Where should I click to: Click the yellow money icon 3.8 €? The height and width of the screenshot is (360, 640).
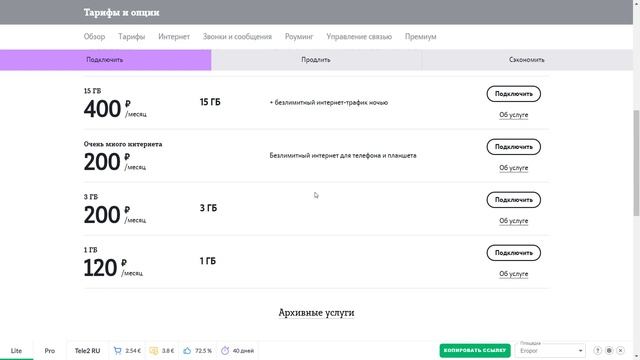pos(154,351)
